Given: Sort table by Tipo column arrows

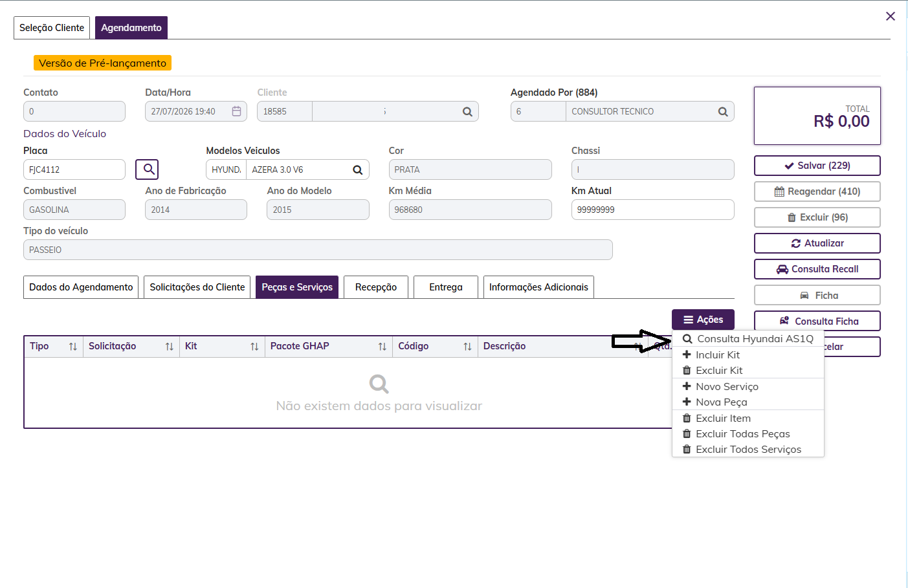Looking at the screenshot, I should 73,347.
